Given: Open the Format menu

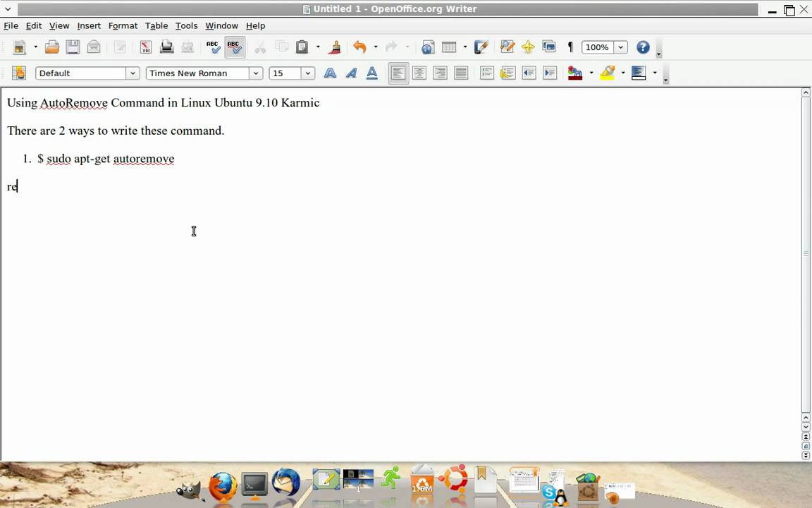Looking at the screenshot, I should 123,25.
